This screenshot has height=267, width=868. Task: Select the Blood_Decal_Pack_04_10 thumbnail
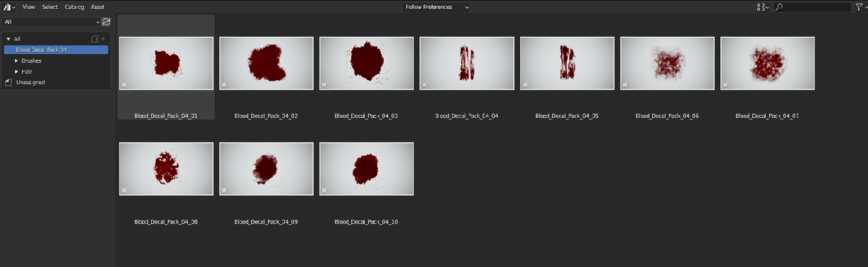click(367, 169)
